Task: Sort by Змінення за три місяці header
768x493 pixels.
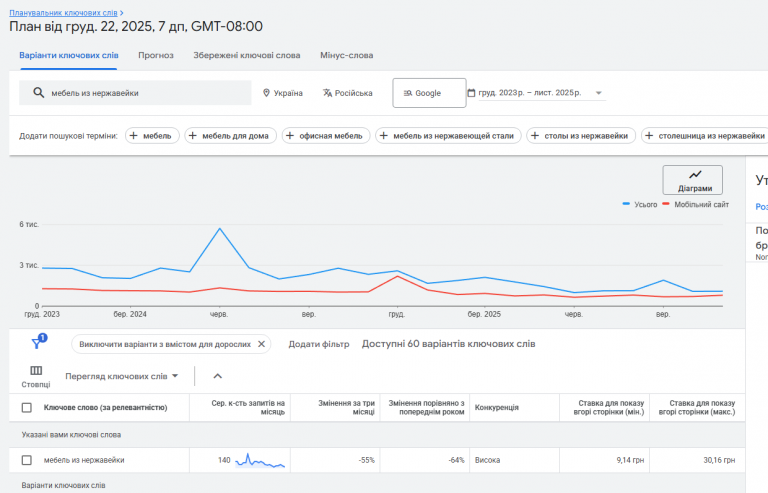Action: (346, 407)
